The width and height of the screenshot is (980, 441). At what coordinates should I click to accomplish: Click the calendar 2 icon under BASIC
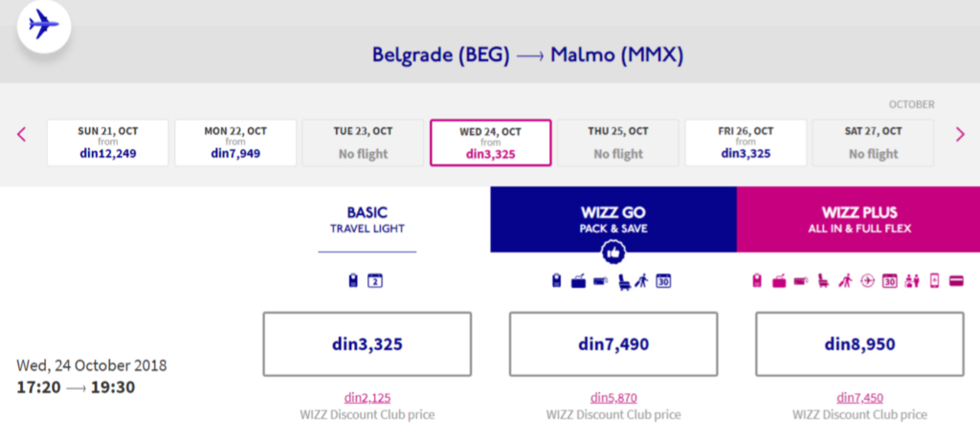tap(375, 281)
